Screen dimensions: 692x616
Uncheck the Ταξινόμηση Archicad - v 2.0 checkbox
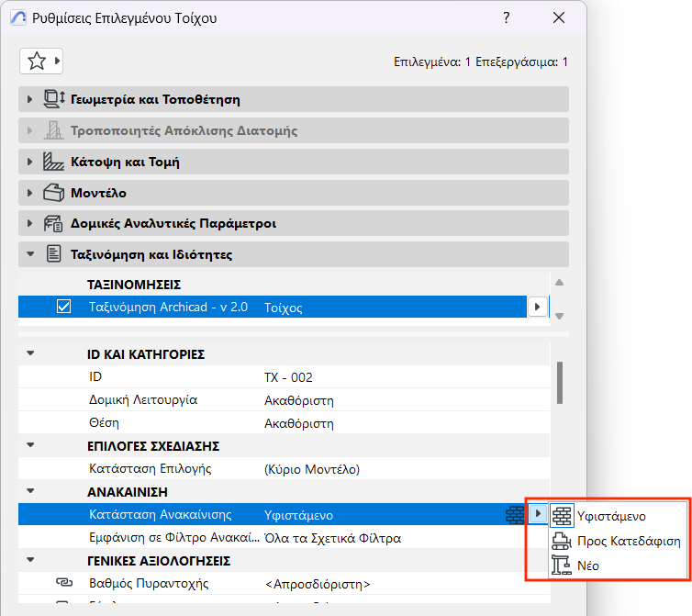tap(63, 307)
